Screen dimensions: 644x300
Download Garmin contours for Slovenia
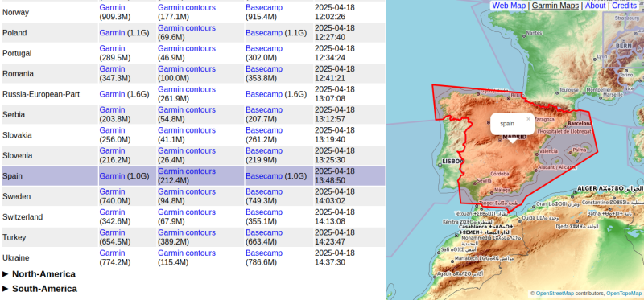pyautogui.click(x=187, y=150)
